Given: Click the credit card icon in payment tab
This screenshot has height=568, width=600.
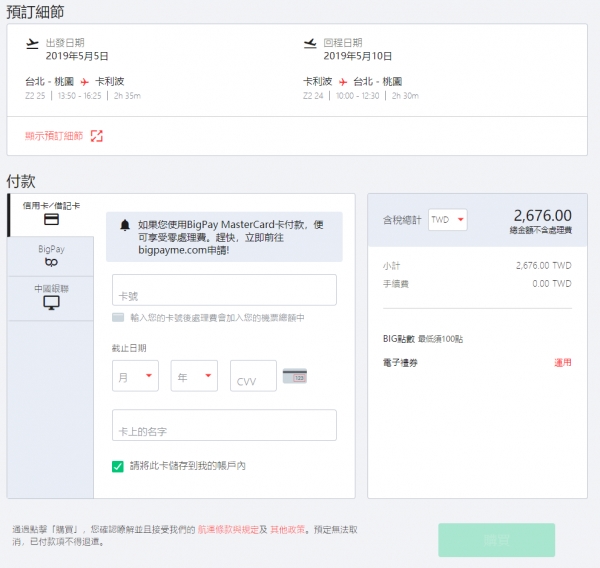Looking at the screenshot, I should coord(51,219).
